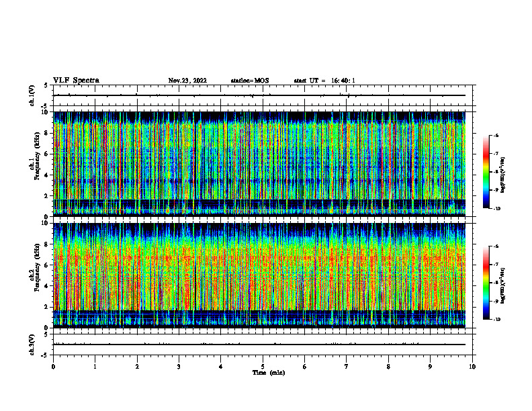The height and width of the screenshot is (411, 532).
Task: Select the 'start UT = 16:40: 1' text
Action: click(x=324, y=81)
